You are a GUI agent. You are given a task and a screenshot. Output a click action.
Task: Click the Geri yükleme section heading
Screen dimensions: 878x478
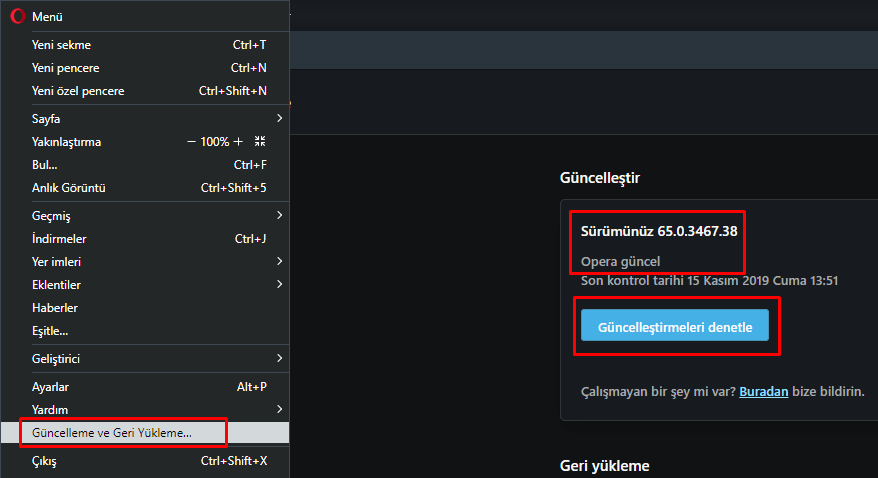605,466
